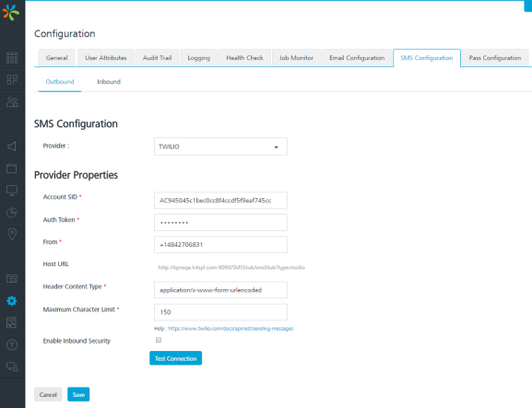Click into the From number field

(x=220, y=245)
